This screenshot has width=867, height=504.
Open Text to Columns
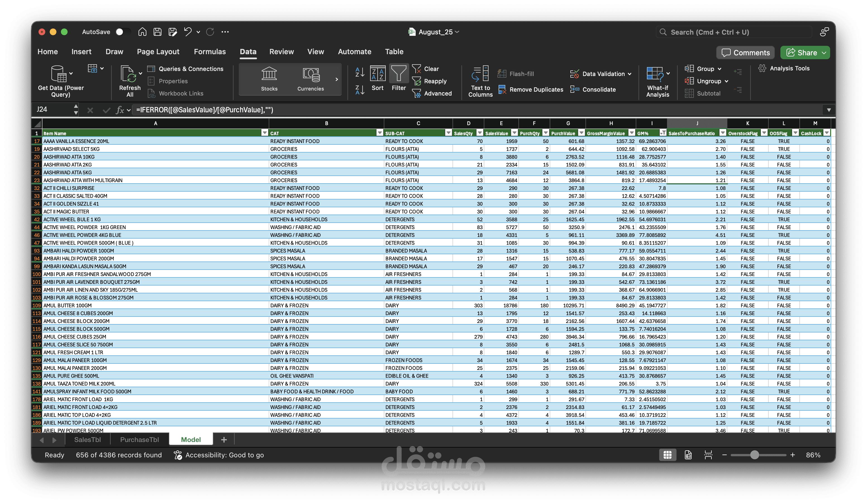click(x=480, y=81)
